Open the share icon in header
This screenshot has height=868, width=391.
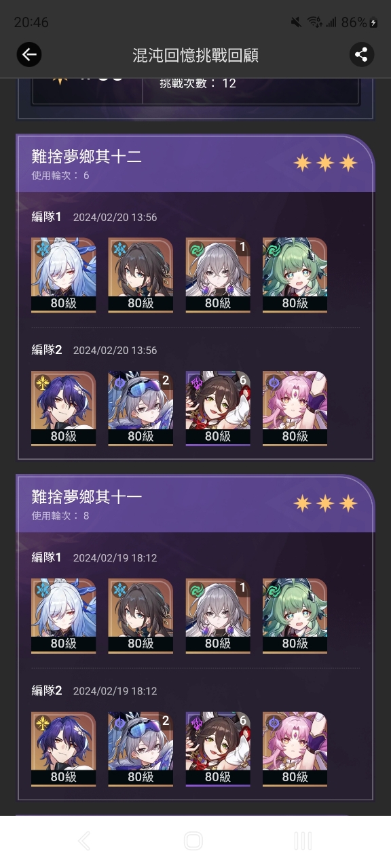pyautogui.click(x=362, y=55)
